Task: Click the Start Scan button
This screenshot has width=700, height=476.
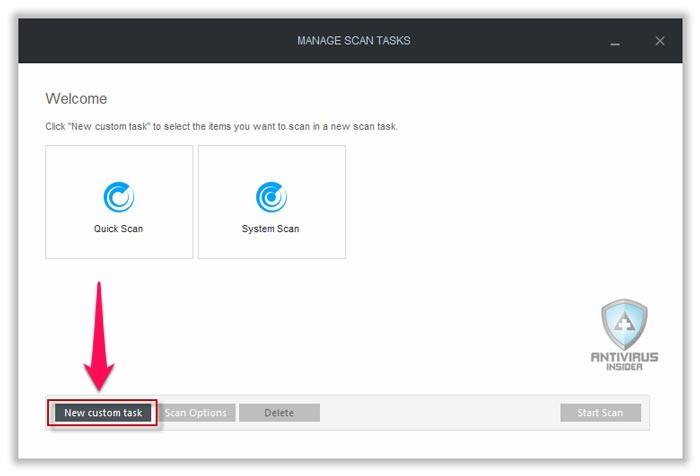Action: click(x=600, y=413)
